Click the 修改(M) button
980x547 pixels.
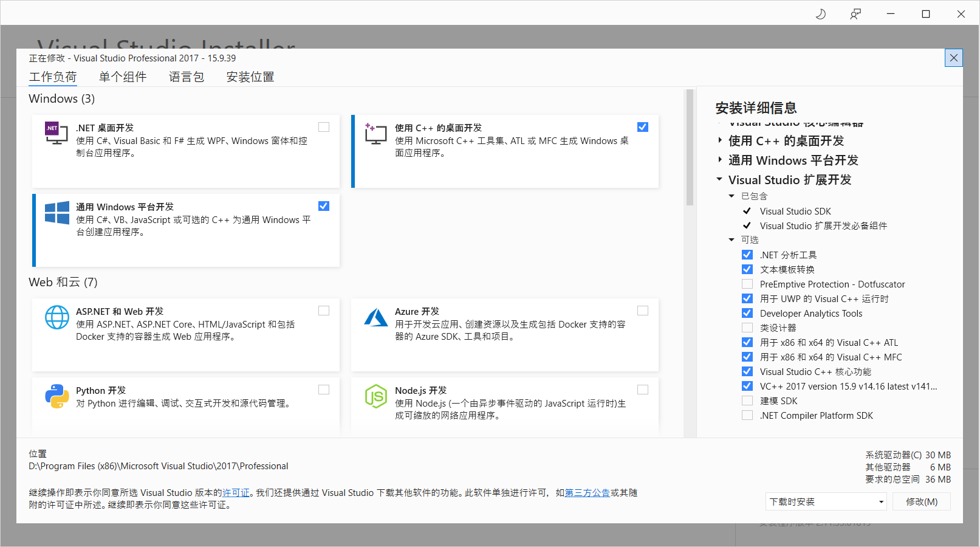pyautogui.click(x=921, y=501)
